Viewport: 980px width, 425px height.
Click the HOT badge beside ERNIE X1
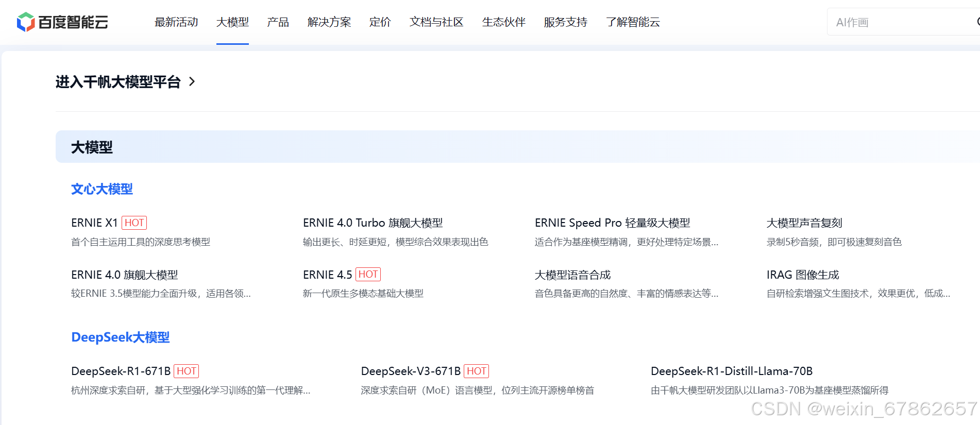(x=134, y=223)
